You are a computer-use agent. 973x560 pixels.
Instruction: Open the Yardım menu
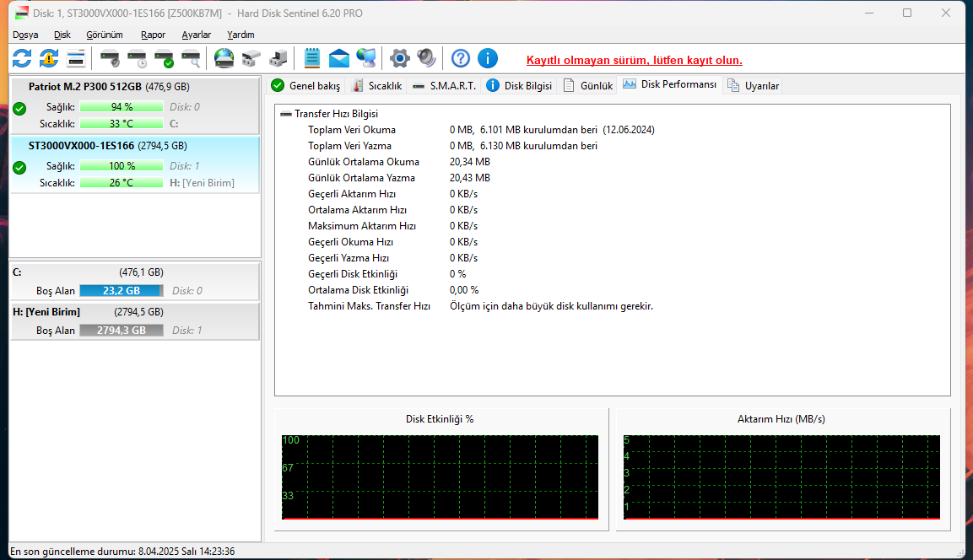241,35
